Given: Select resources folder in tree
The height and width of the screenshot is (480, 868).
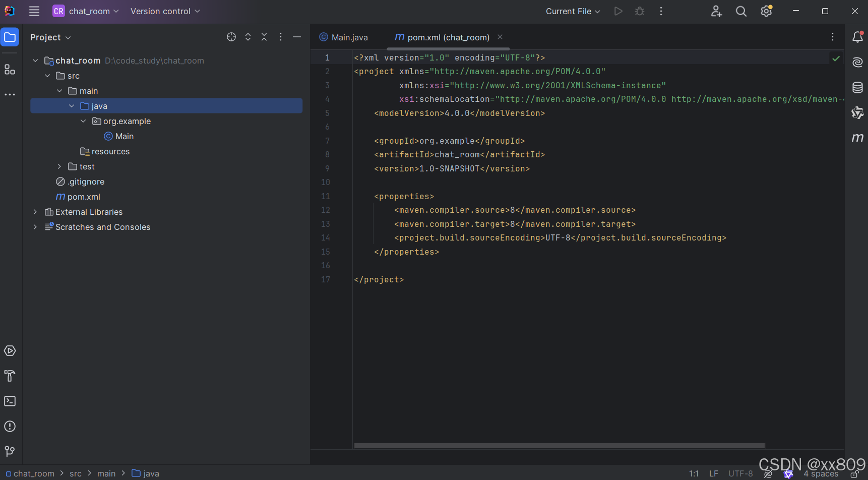Looking at the screenshot, I should click(105, 151).
